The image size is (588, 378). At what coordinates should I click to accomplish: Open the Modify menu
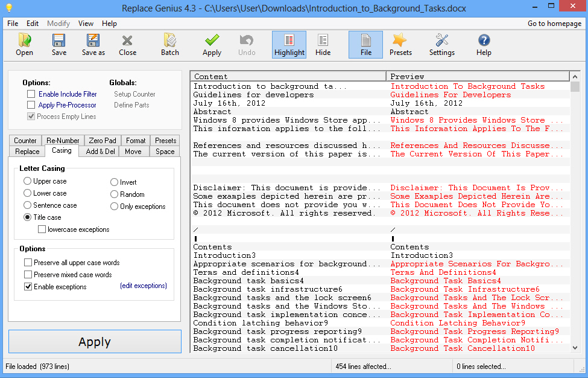[58, 24]
